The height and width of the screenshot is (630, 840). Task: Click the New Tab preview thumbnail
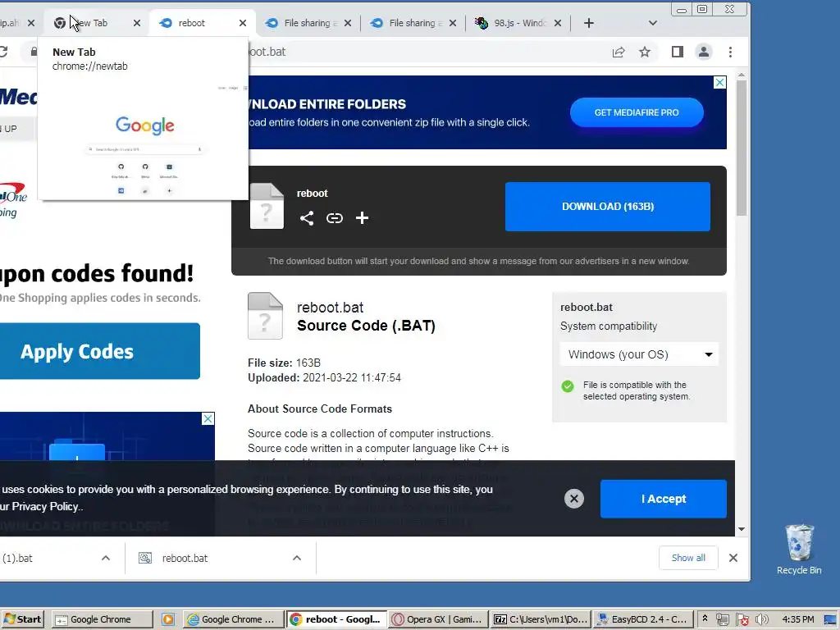[144, 141]
